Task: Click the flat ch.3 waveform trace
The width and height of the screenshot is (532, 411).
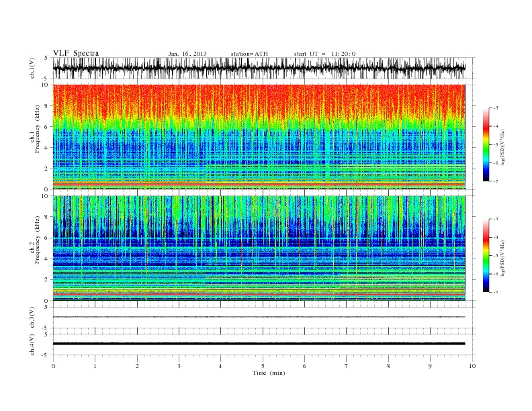Action: 259,317
